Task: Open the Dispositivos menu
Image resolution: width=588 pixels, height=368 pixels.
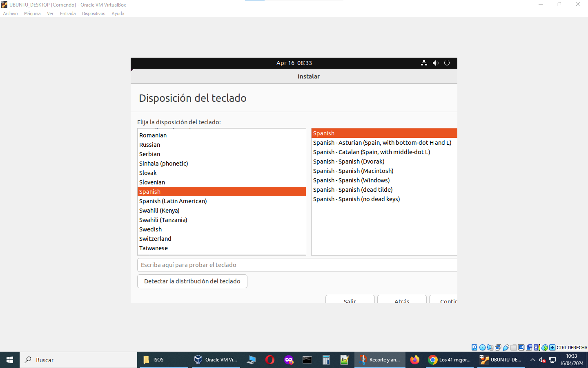Action: pyautogui.click(x=94, y=13)
